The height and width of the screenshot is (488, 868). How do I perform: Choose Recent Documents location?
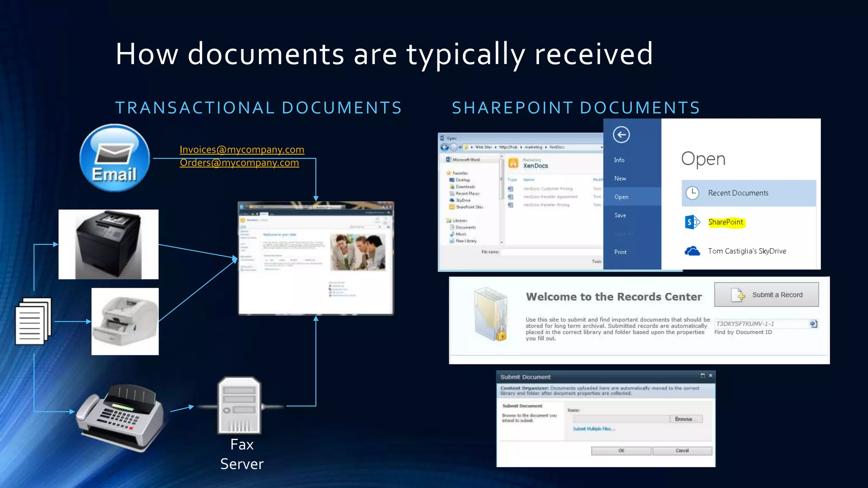748,193
